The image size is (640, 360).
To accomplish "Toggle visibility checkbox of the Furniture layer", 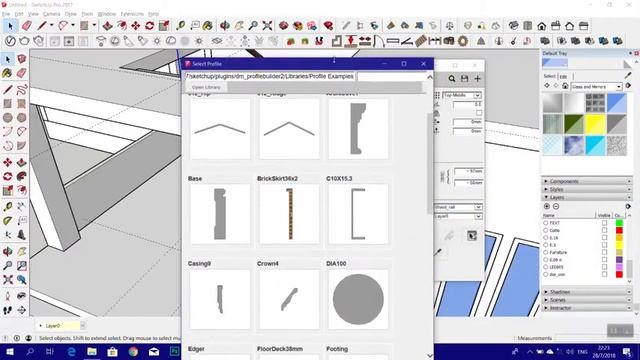I will pos(604,252).
